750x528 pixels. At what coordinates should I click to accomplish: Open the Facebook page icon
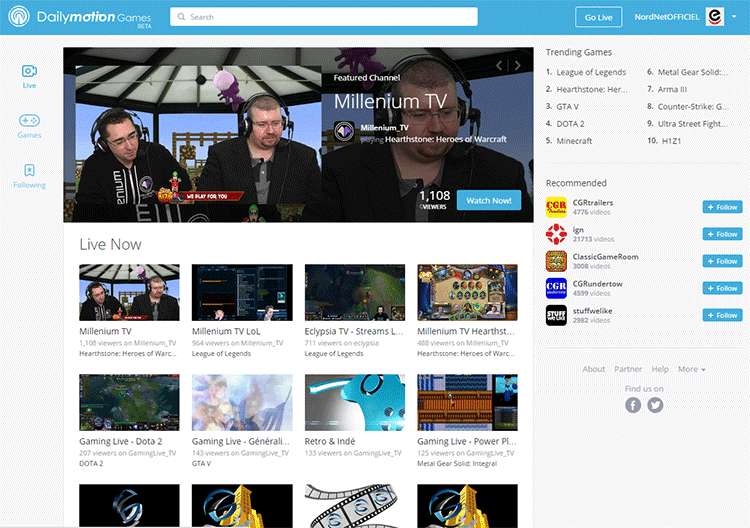click(633, 405)
